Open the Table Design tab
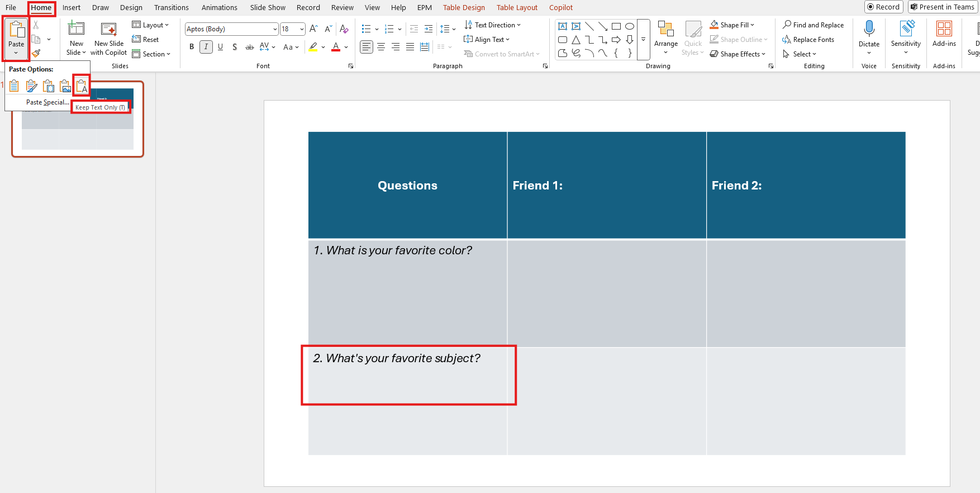 (x=464, y=7)
